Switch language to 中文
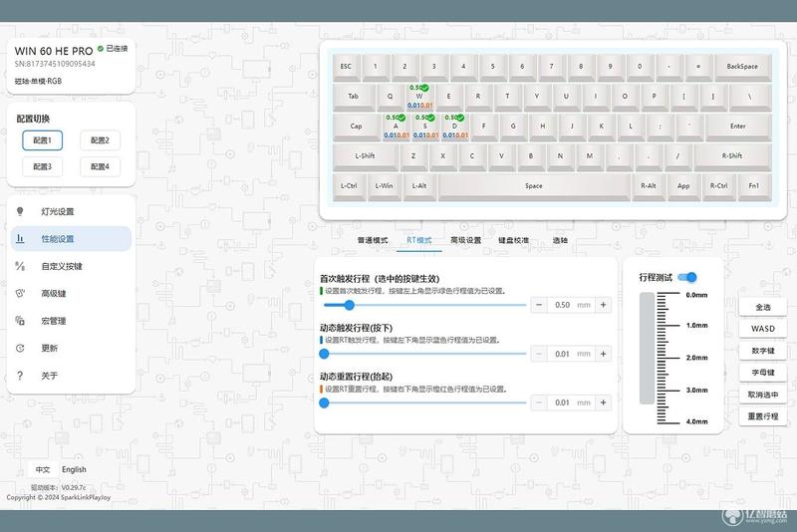797x532 pixels. [x=43, y=469]
